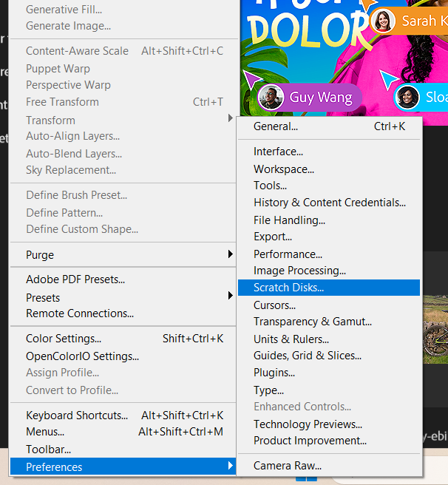Click the Guy Wang name label

[321, 98]
